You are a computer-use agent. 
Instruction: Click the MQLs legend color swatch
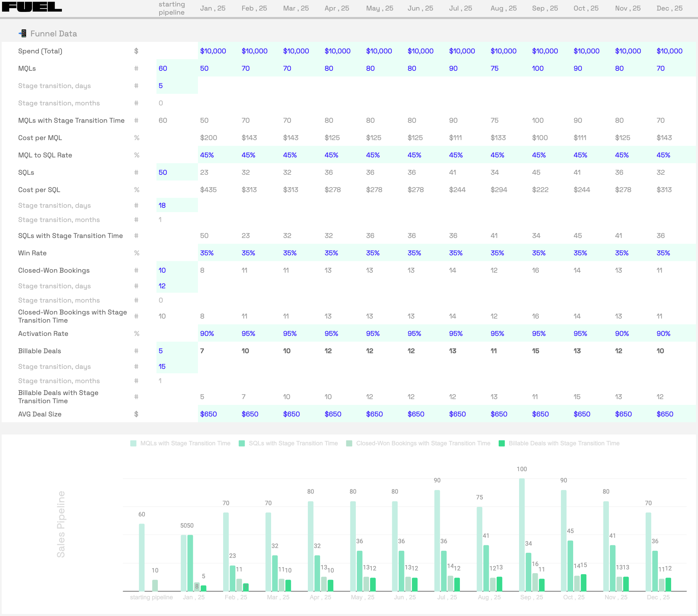tap(133, 443)
